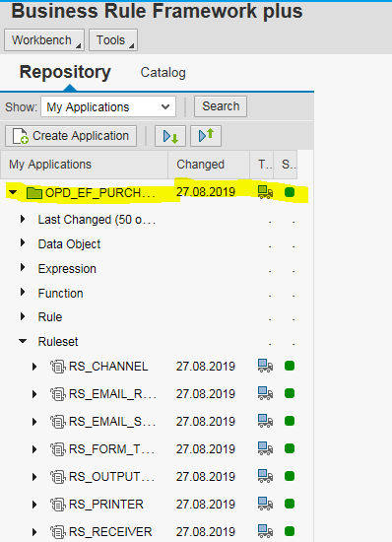Click green status icon of RS_OUTPUT… row

(290, 476)
